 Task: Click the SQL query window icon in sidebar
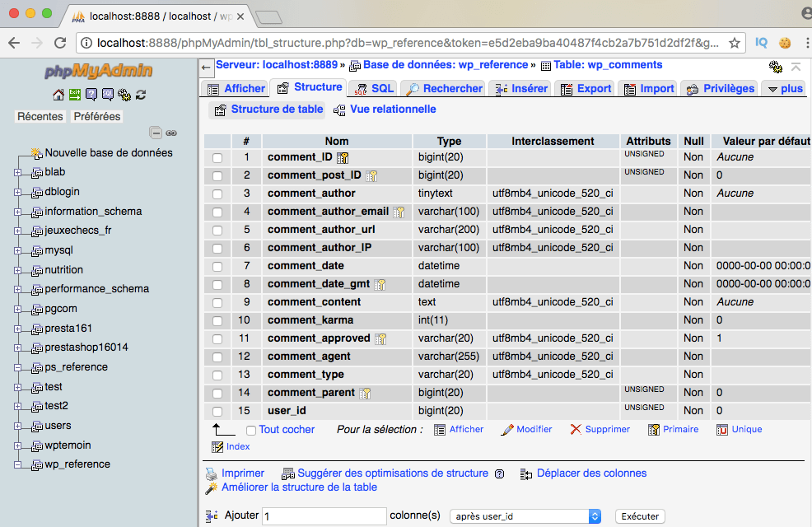(108, 94)
